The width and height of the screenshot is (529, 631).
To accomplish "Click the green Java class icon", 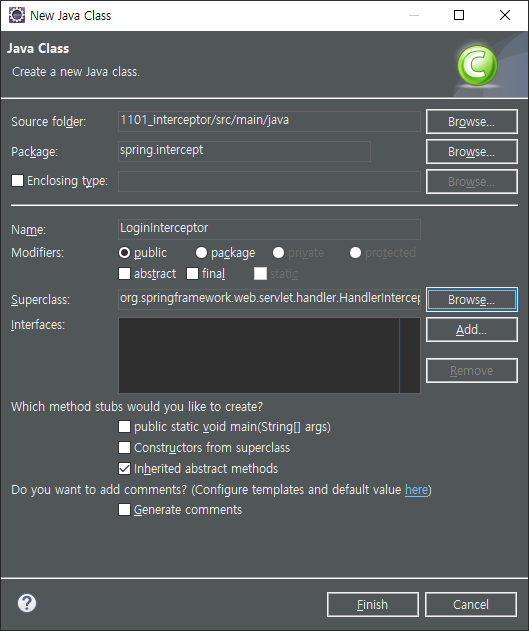I will (x=477, y=65).
